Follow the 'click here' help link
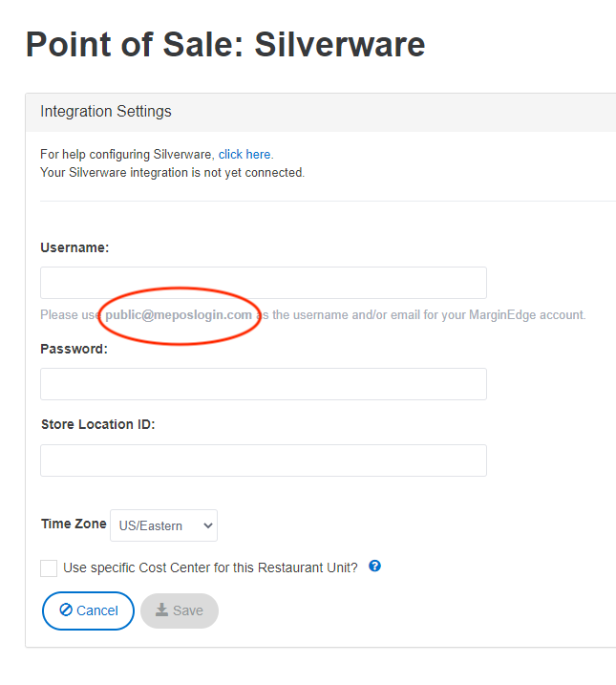 click(x=244, y=154)
